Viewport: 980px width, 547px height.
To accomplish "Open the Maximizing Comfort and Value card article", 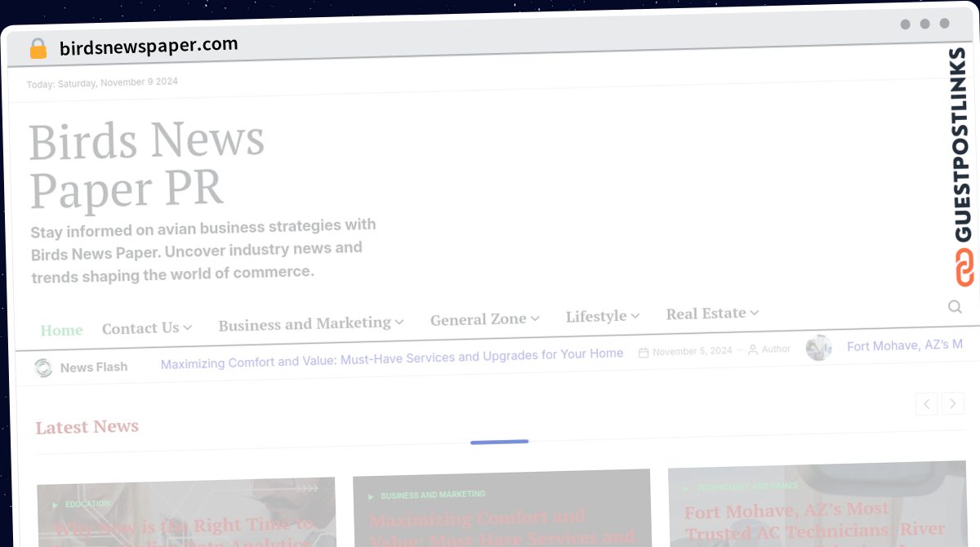I will [501, 527].
